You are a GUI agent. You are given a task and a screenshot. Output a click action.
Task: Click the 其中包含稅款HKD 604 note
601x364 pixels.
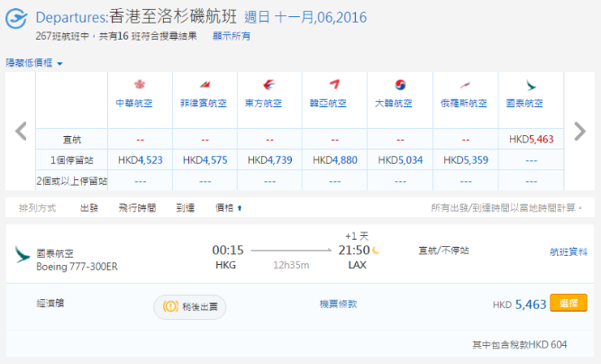520,345
